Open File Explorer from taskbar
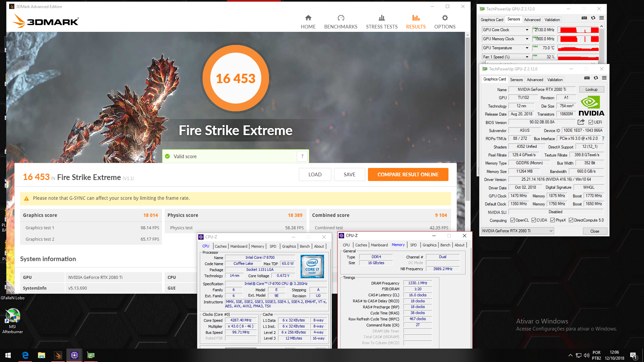The width and height of the screenshot is (644, 362). tap(42, 355)
